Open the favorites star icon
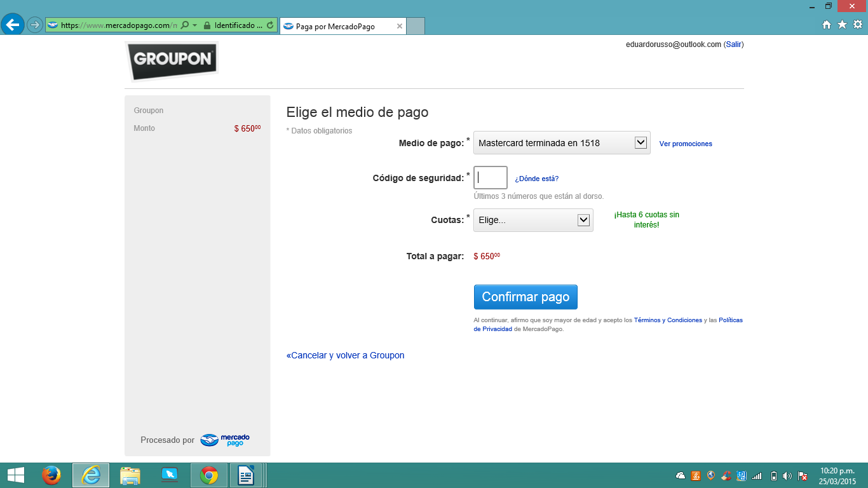The image size is (868, 488). 842,25
